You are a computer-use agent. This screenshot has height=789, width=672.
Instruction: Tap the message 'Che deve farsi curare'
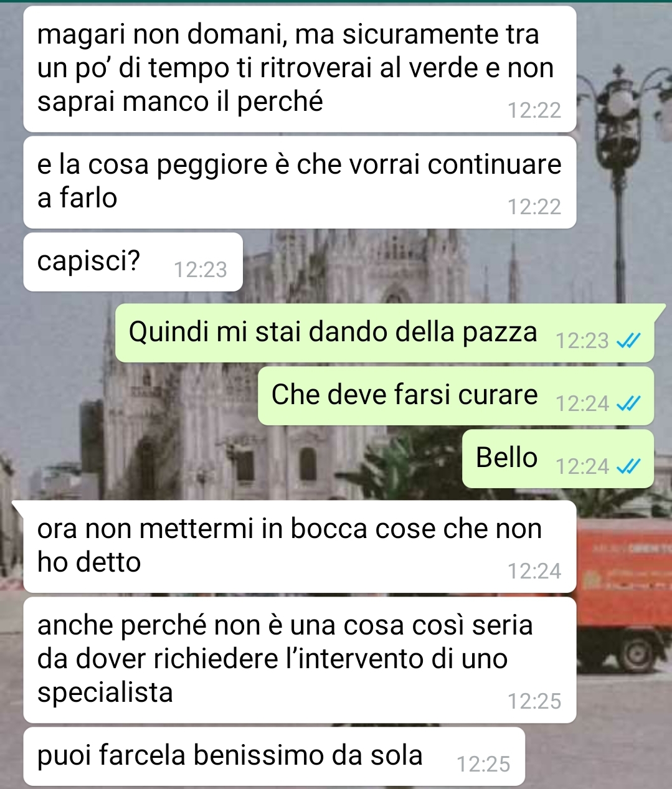456,395
